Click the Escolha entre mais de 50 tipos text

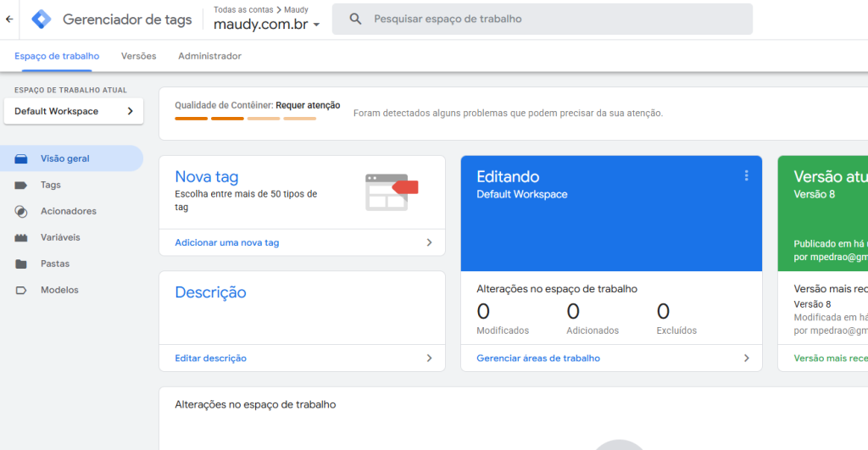click(x=246, y=200)
